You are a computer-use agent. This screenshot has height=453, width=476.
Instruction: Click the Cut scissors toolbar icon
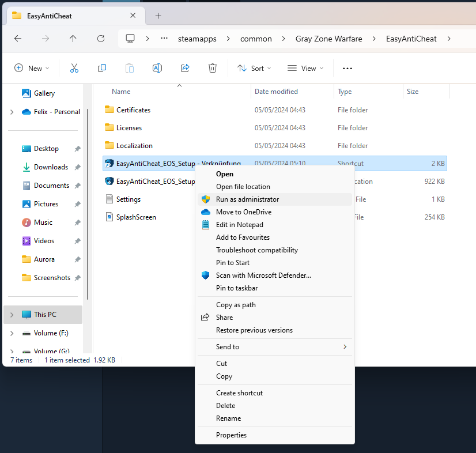pyautogui.click(x=74, y=69)
